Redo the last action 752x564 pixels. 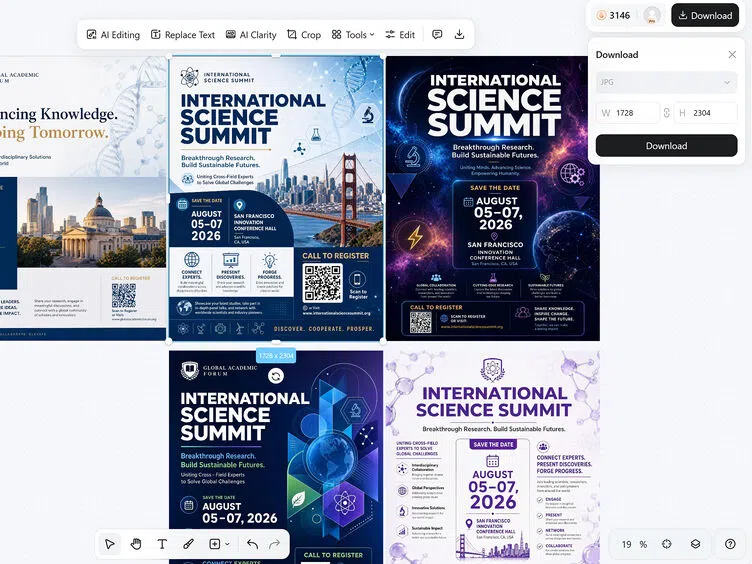pos(274,544)
